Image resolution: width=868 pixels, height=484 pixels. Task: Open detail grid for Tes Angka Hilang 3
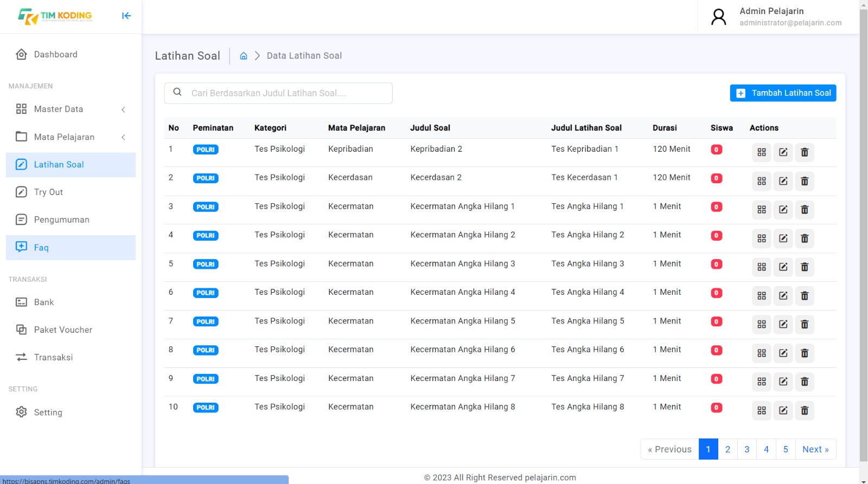[x=762, y=267]
